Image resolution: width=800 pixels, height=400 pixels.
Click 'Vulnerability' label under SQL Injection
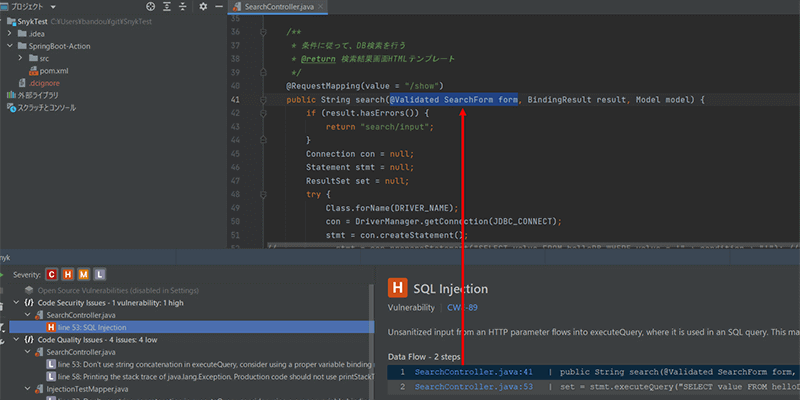[x=411, y=308]
